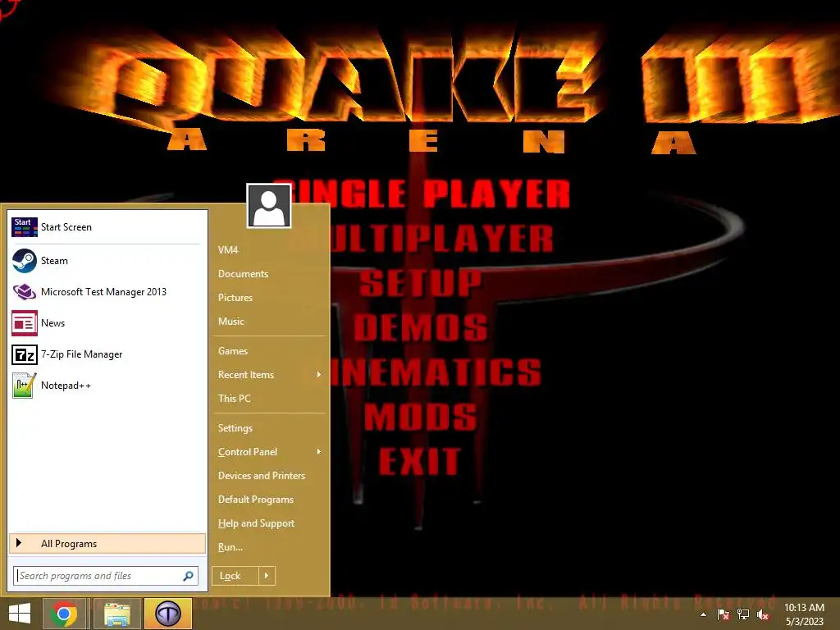Image resolution: width=840 pixels, height=630 pixels.
Task: Expand Control Panel submenu arrow
Action: tap(319, 452)
